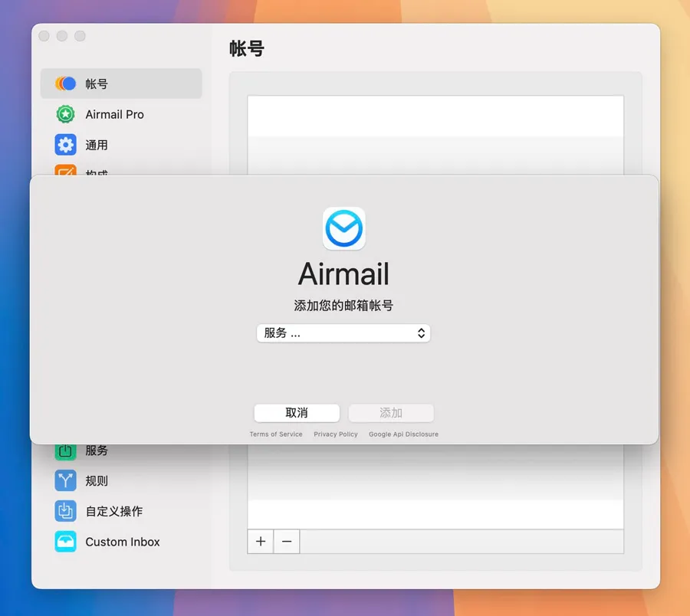This screenshot has width=690, height=616.
Task: Click the 自定义操作 custom actions icon
Action: click(66, 511)
